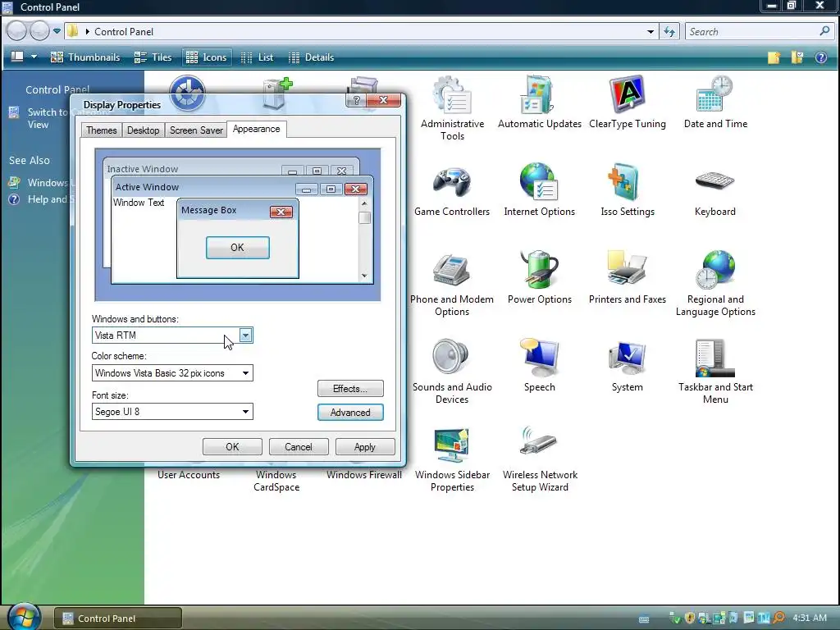Click the keyboard icon in the taskbar tray
The height and width of the screenshot is (630, 840).
645,619
